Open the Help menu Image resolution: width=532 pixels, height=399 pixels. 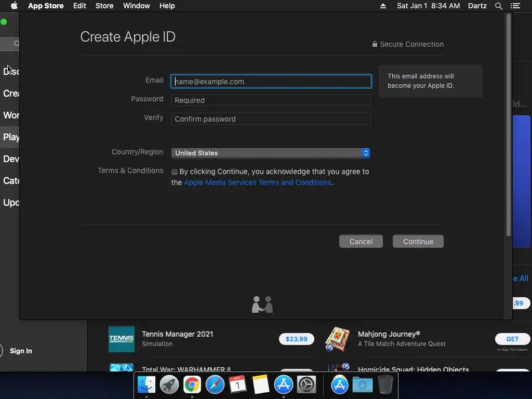pyautogui.click(x=167, y=6)
